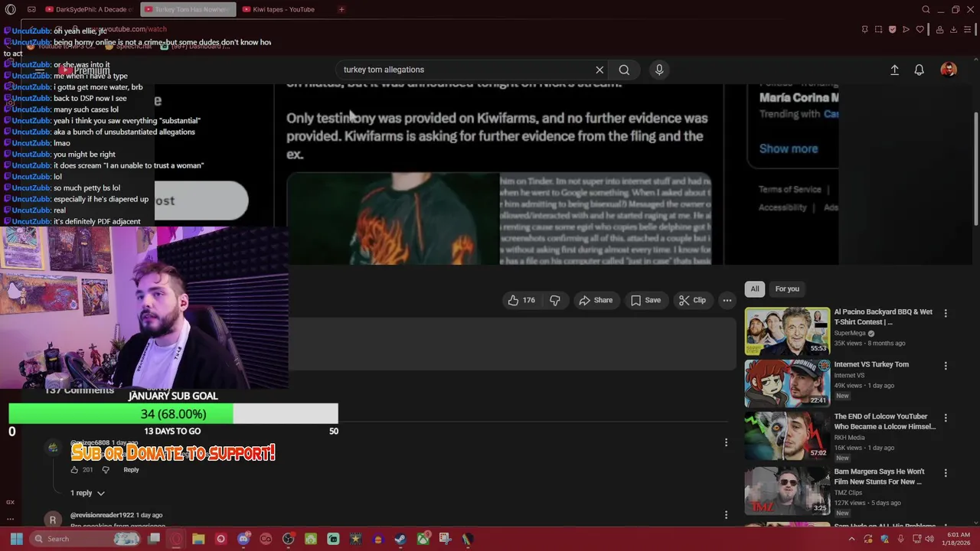
Task: Open options menu for top comment
Action: [x=726, y=442]
